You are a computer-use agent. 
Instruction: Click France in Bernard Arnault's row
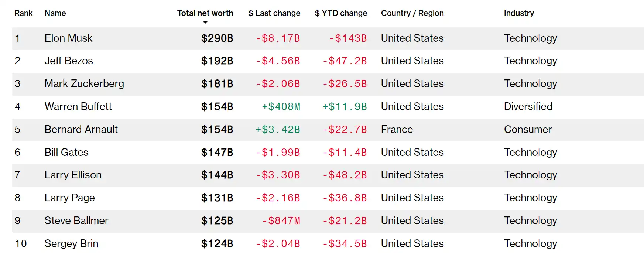tap(397, 130)
